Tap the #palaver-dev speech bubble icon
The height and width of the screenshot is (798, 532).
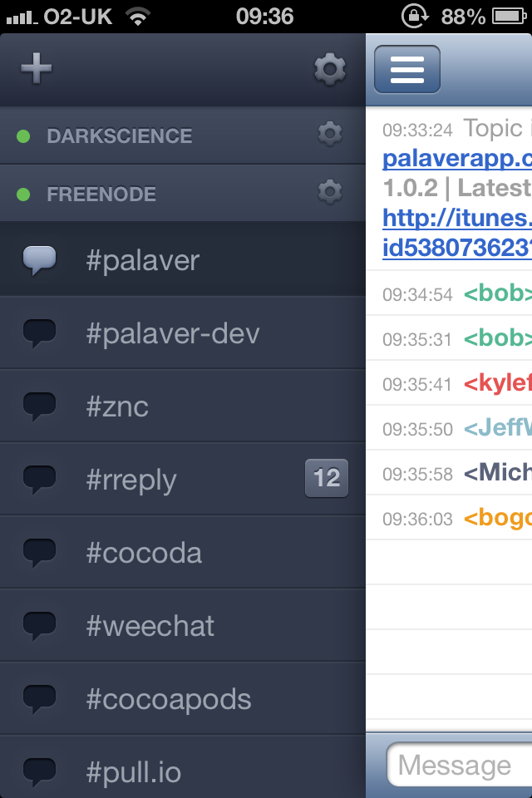[x=40, y=333]
